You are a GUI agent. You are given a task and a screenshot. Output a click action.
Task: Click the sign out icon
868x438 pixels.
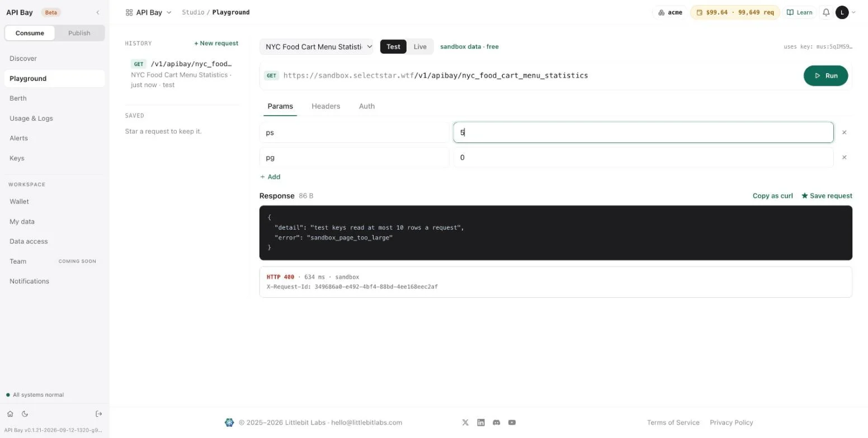[x=99, y=414]
